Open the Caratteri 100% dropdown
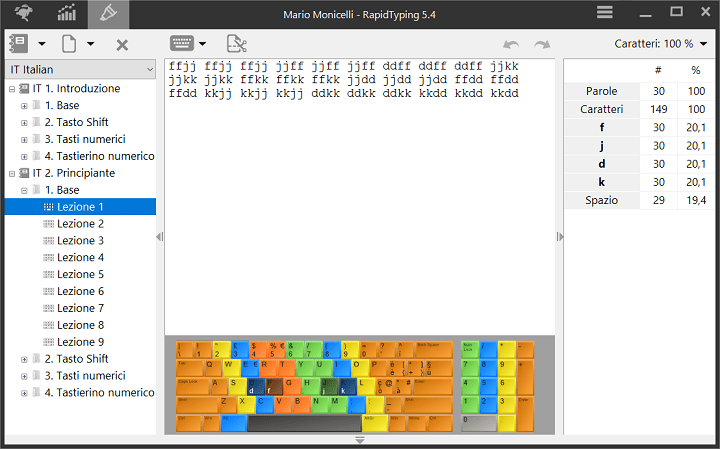This screenshot has width=720, height=449. (661, 44)
